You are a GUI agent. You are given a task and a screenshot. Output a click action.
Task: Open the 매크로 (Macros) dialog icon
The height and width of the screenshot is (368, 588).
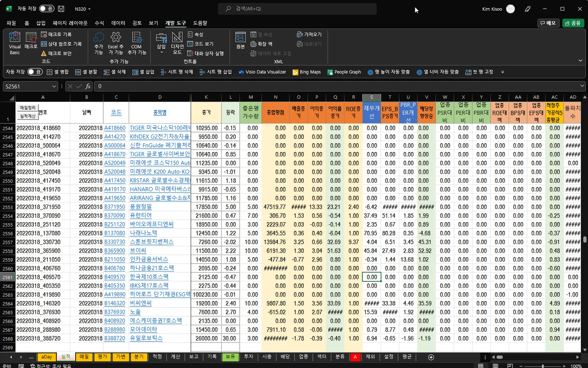coord(31,40)
